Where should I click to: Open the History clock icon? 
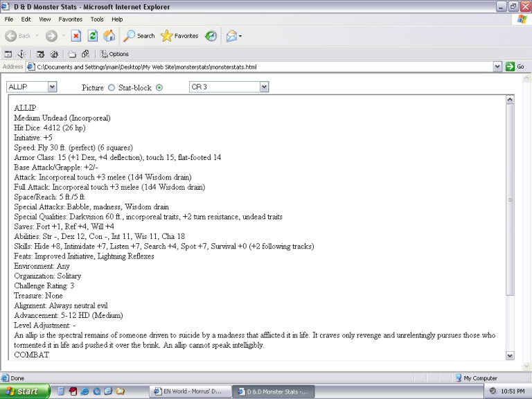pyautogui.click(x=211, y=35)
